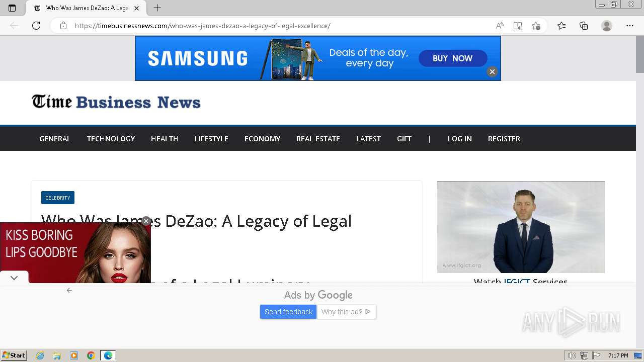Click the IFGICT video thumbnail
This screenshot has height=362, width=644.
click(521, 227)
